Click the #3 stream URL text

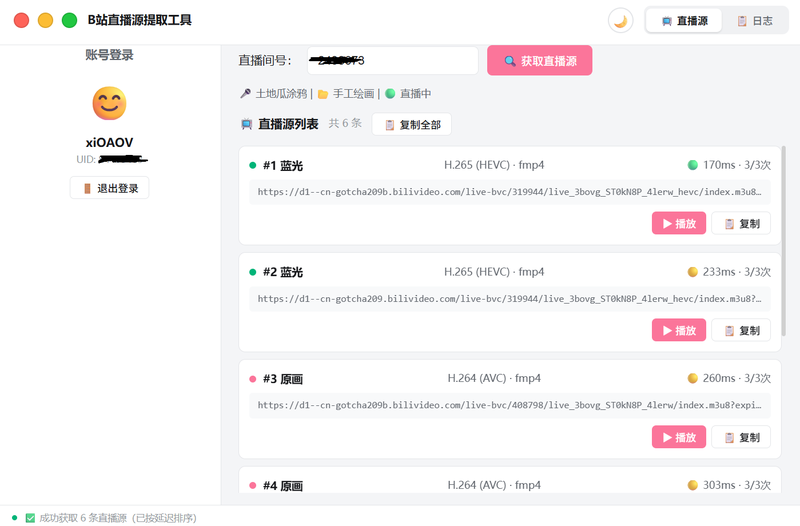pos(509,405)
